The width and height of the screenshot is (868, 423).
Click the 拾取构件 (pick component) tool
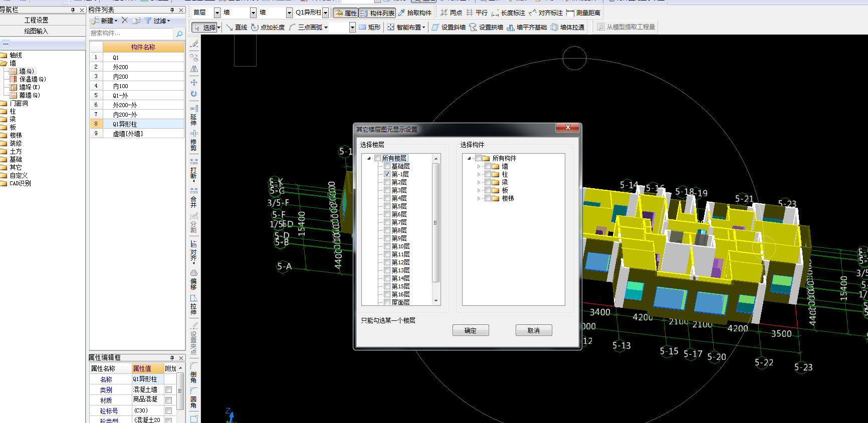415,13
